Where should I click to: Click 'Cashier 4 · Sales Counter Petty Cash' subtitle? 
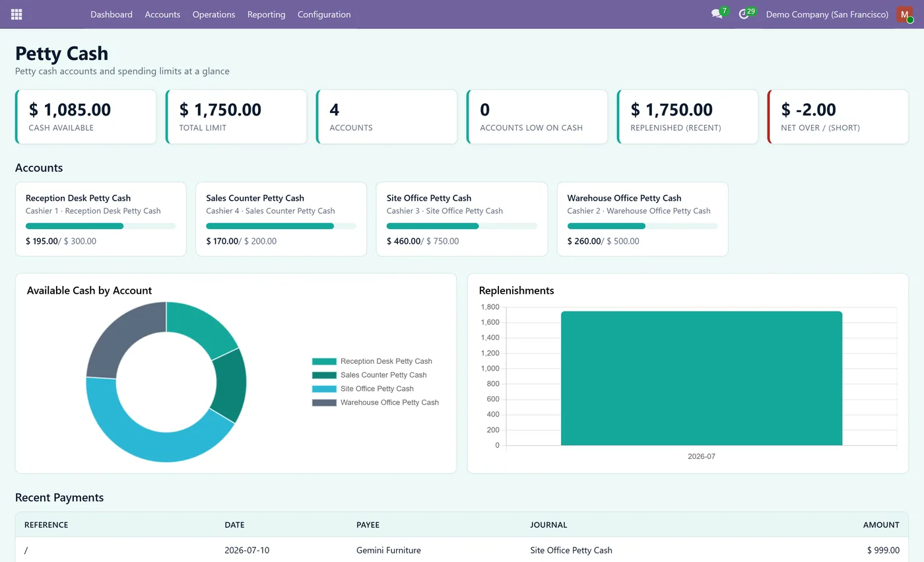click(271, 211)
